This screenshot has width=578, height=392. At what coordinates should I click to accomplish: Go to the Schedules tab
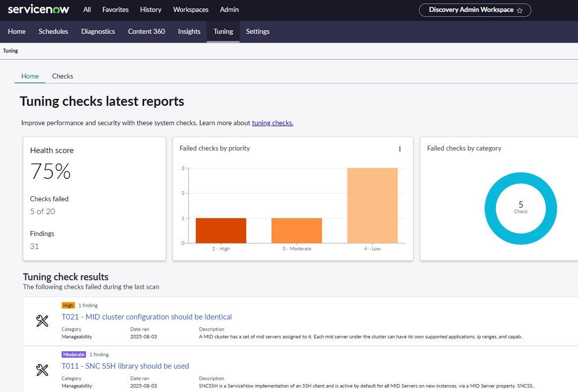tap(53, 31)
